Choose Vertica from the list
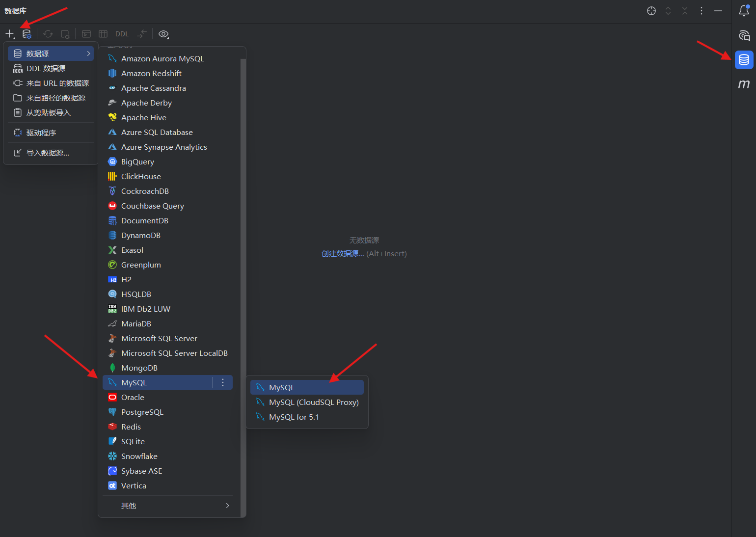The image size is (756, 537). pyautogui.click(x=167, y=485)
